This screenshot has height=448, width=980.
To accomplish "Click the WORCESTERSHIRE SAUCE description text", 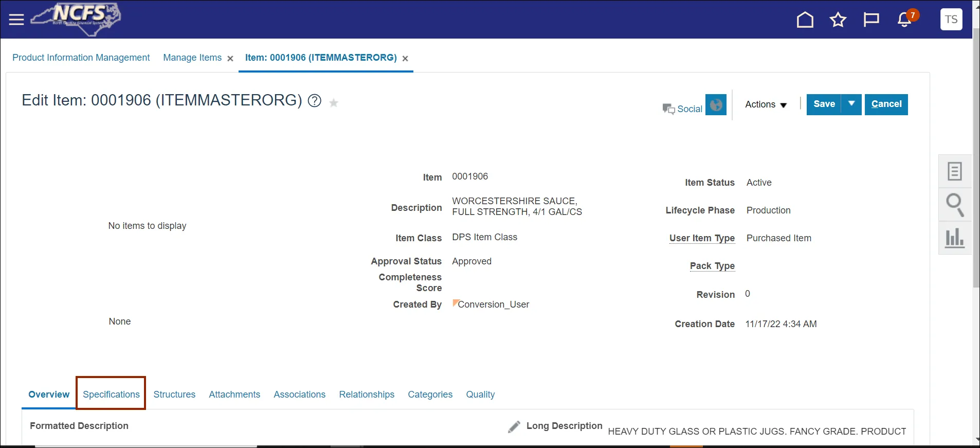I will click(517, 206).
